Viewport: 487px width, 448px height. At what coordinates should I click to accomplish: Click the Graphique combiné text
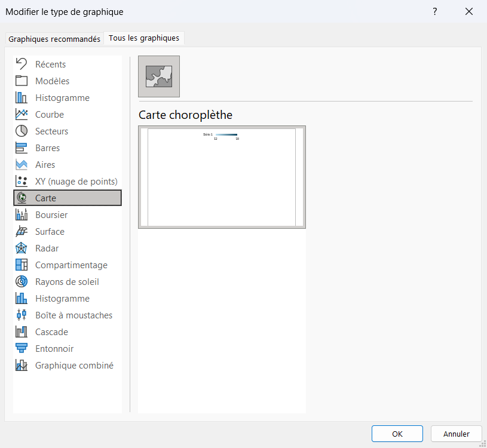tap(74, 366)
